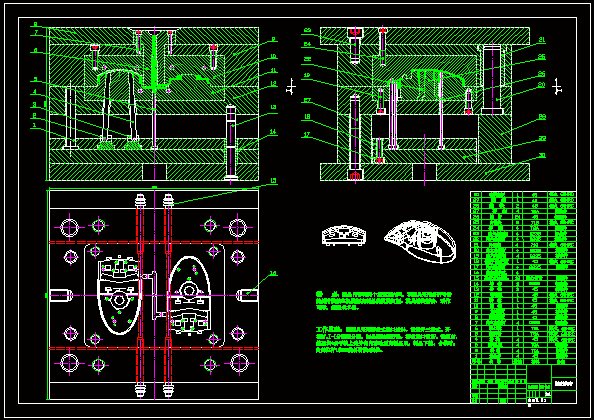This screenshot has width=594, height=420.
Task: Click part callout number 18
Action: (307, 117)
